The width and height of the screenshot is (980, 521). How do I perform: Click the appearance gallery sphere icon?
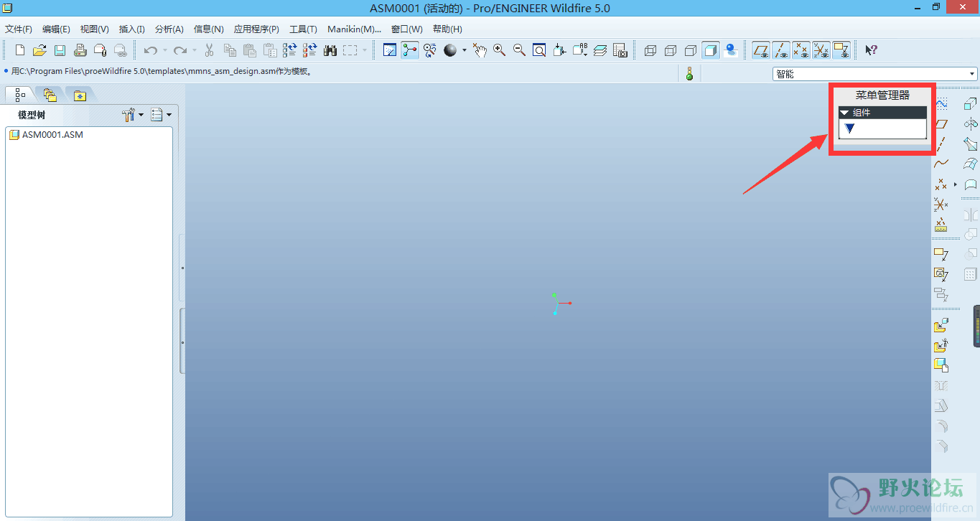pos(450,50)
